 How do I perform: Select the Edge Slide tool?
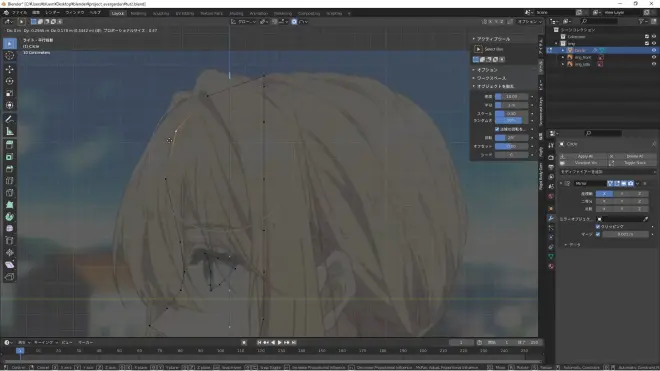10,241
